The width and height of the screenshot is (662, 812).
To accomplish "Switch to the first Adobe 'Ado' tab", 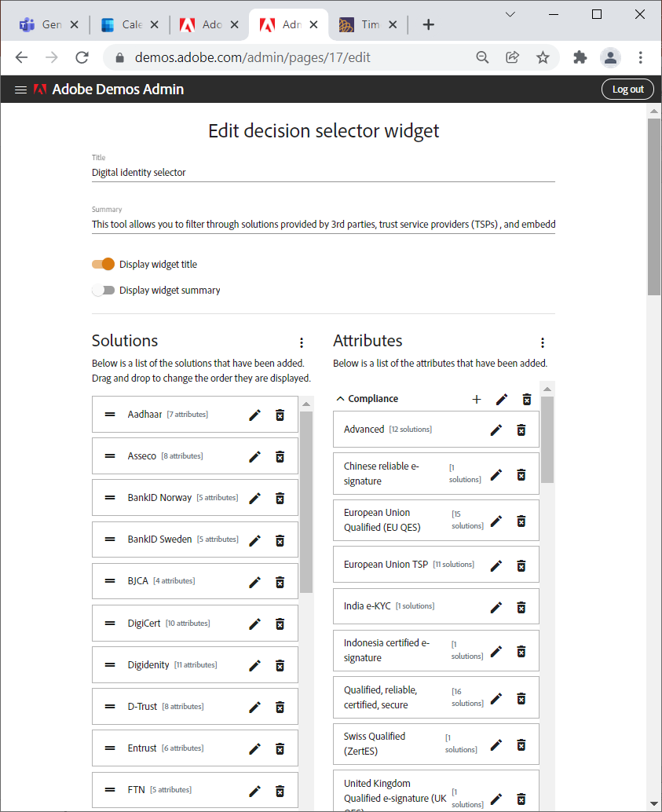I will [x=201, y=24].
